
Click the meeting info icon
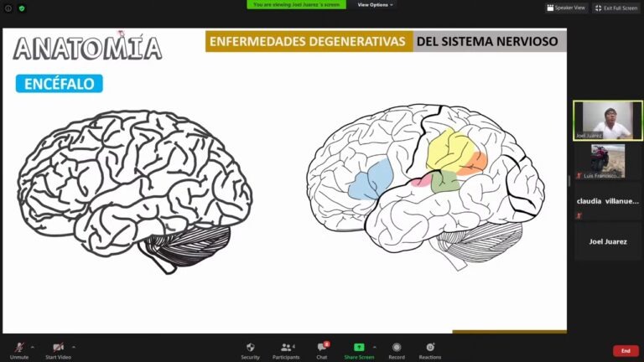click(8, 8)
